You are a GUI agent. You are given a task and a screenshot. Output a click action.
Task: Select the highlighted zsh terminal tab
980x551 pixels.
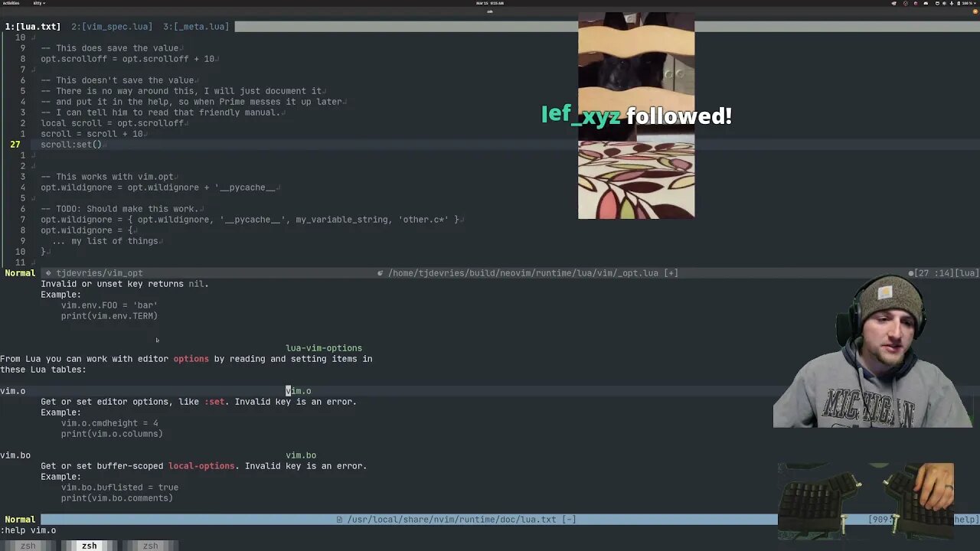pyautogui.click(x=89, y=546)
